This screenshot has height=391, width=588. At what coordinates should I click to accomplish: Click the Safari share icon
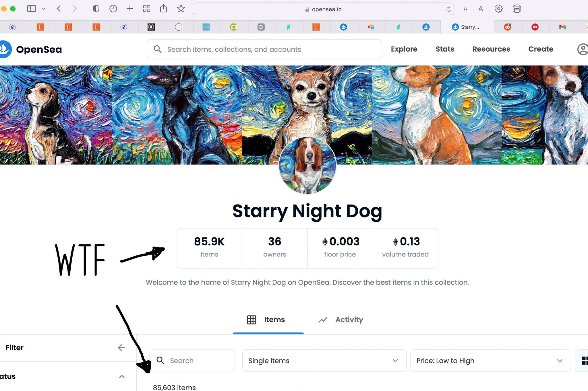tap(163, 9)
